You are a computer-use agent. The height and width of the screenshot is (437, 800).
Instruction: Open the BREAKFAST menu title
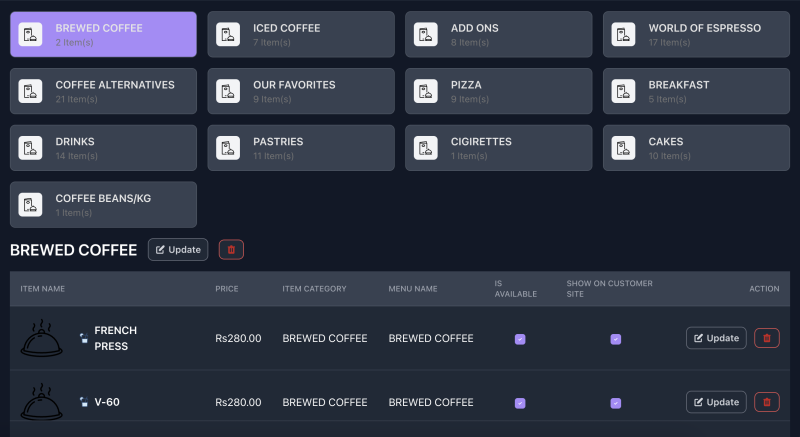click(679, 85)
